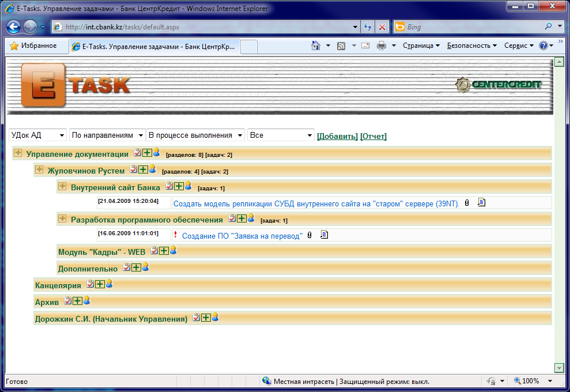Click green plus icon beside Дорожкин С.И.

[206, 317]
